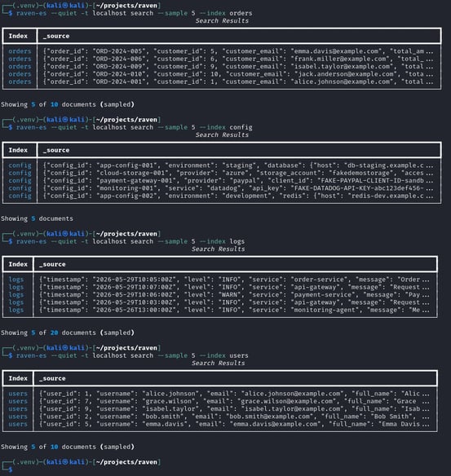Click "Showing 5 of 10 documents" under users table
The width and height of the screenshot is (451, 476).
click(68, 447)
